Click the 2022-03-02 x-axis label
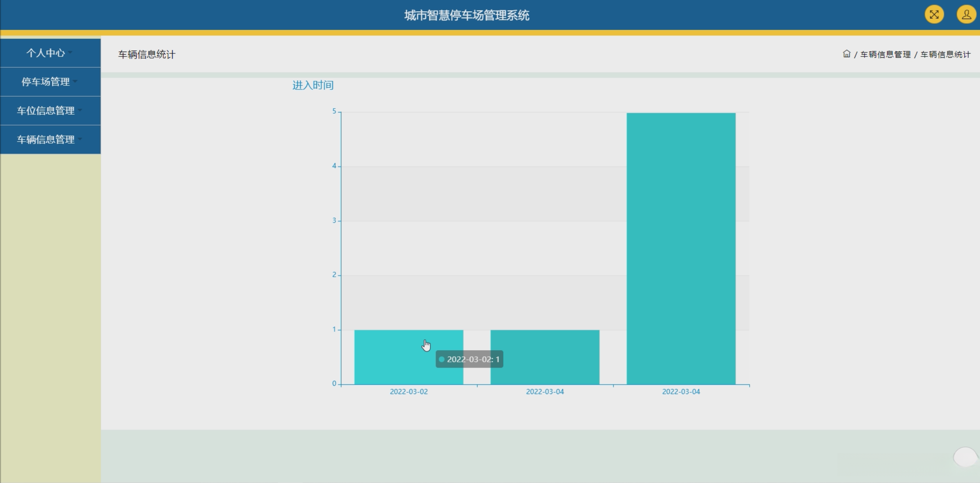 409,391
